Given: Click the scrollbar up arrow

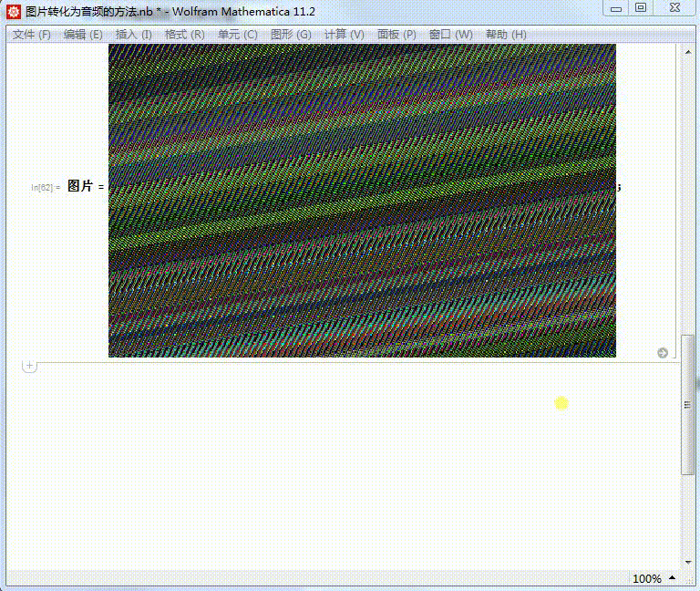Looking at the screenshot, I should [688, 52].
